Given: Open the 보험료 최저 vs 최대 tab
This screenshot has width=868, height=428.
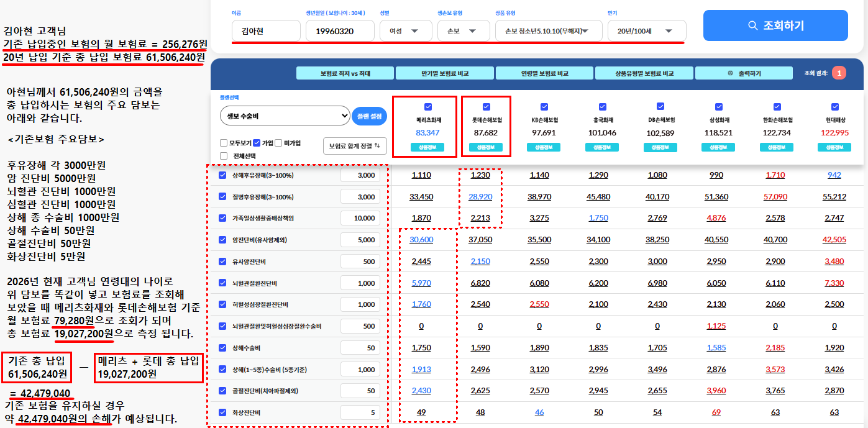Looking at the screenshot, I should click(x=345, y=73).
